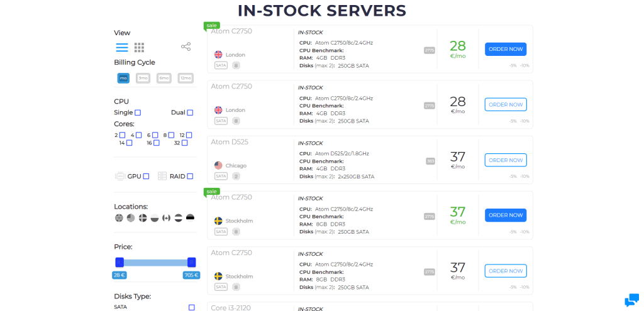Click -5% discount on sale London server
644x311 pixels.
click(x=513, y=65)
